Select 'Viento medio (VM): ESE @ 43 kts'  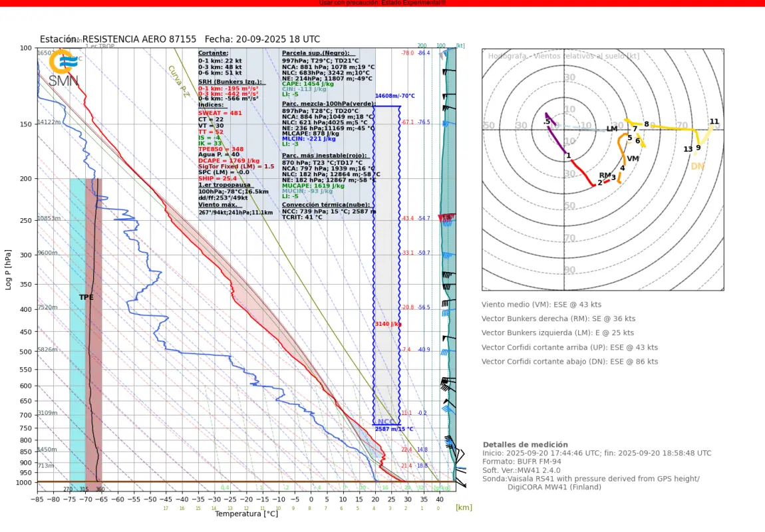pos(541,305)
